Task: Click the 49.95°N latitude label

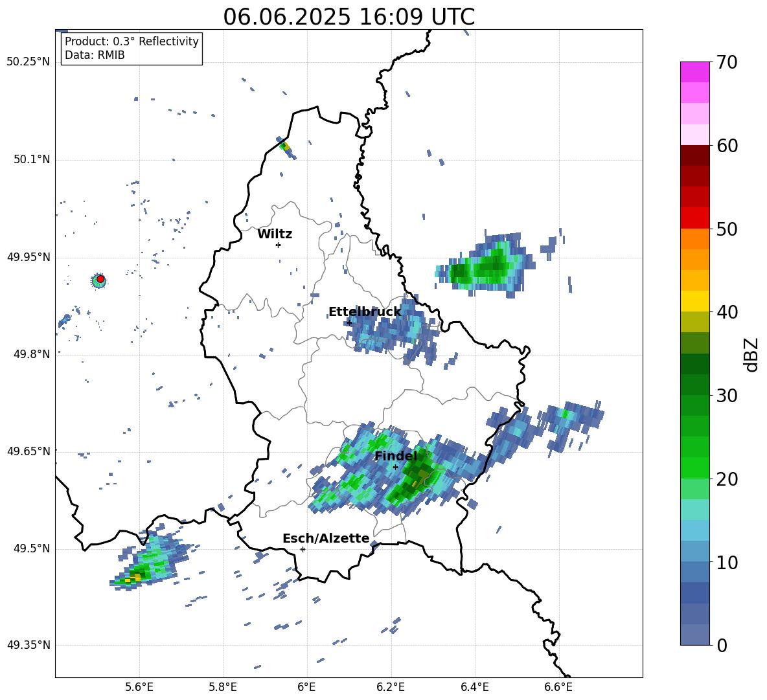Action: coord(29,257)
